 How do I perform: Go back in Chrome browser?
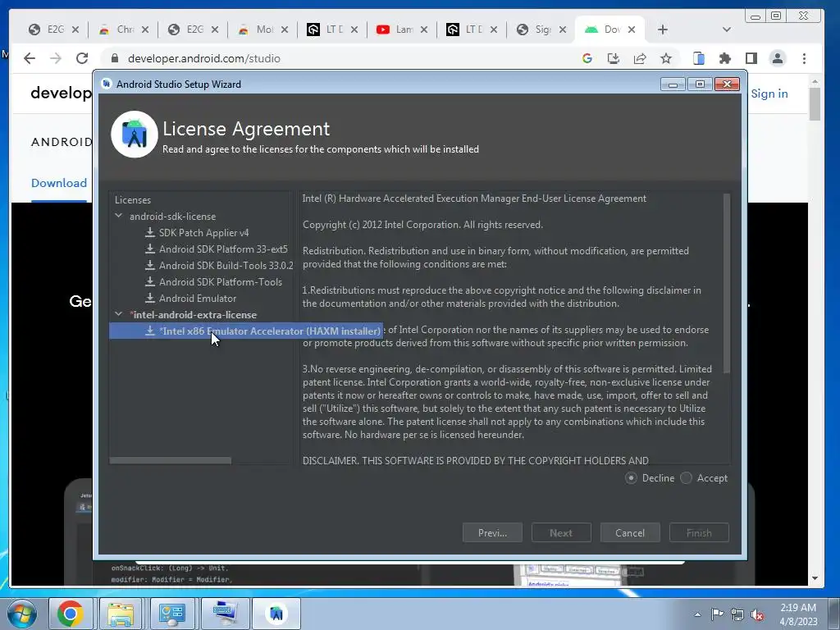tap(30, 58)
